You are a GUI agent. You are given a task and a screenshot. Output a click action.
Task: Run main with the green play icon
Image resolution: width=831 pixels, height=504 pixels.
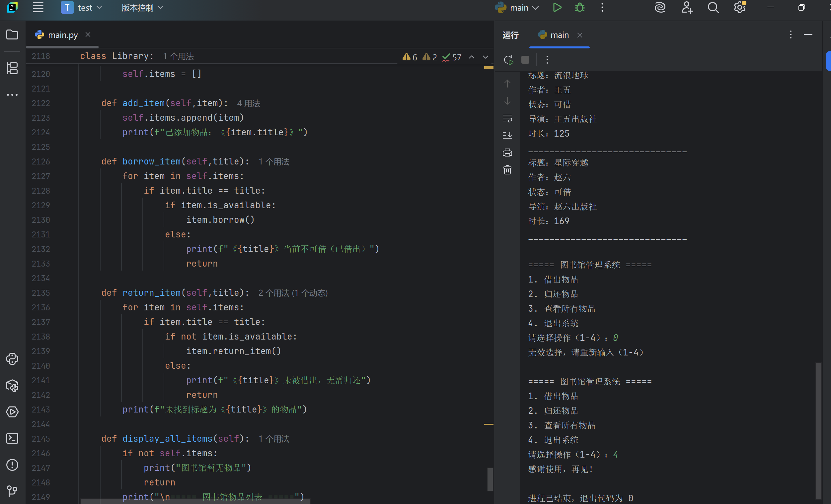(x=557, y=7)
